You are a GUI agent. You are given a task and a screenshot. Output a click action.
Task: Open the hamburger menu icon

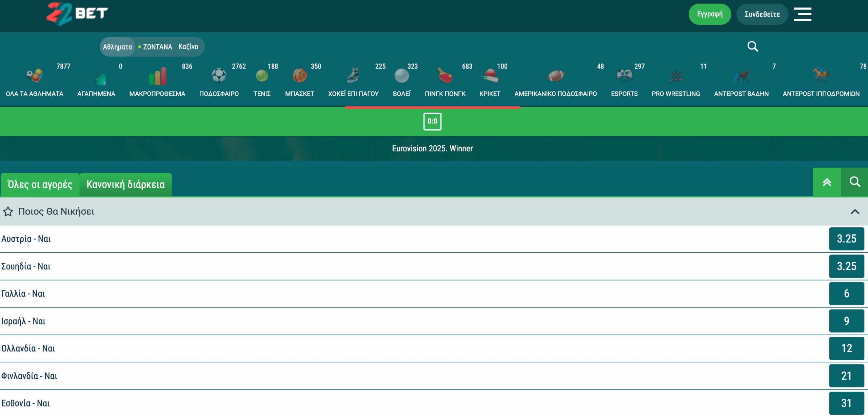[802, 14]
